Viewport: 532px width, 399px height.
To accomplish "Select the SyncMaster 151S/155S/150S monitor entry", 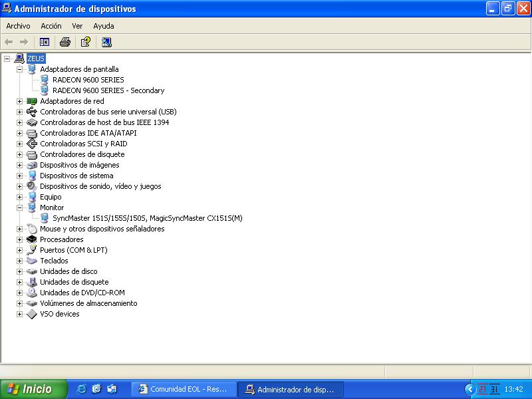I will (x=147, y=218).
